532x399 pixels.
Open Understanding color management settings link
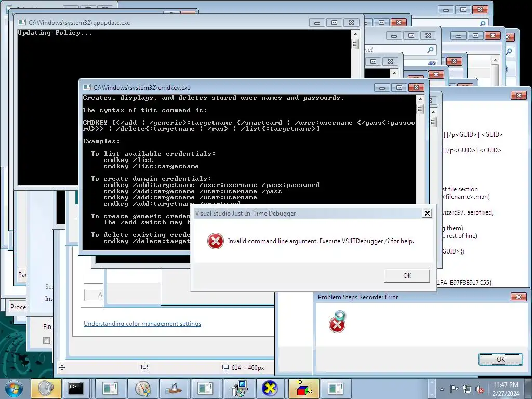(x=142, y=324)
